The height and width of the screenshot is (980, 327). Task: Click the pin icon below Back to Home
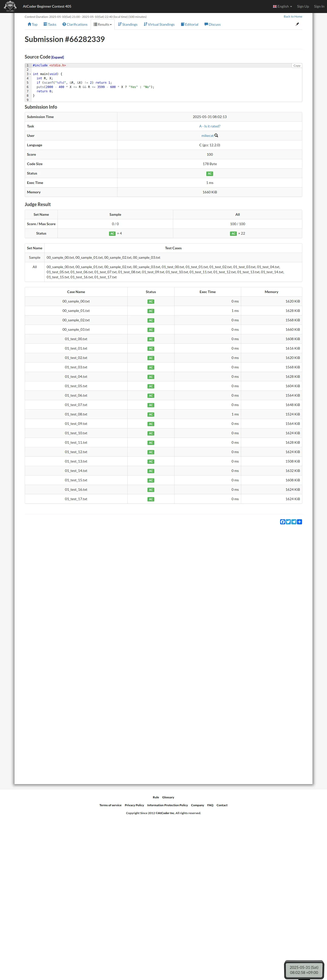point(297,24)
